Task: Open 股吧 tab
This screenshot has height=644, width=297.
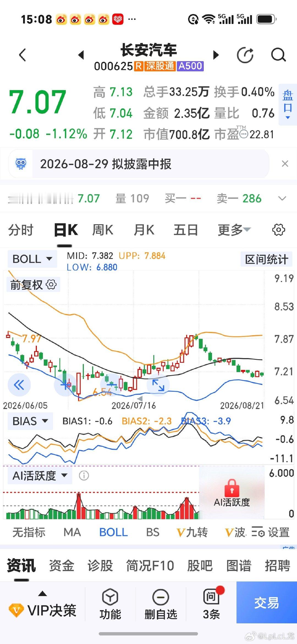Action: 200,565
